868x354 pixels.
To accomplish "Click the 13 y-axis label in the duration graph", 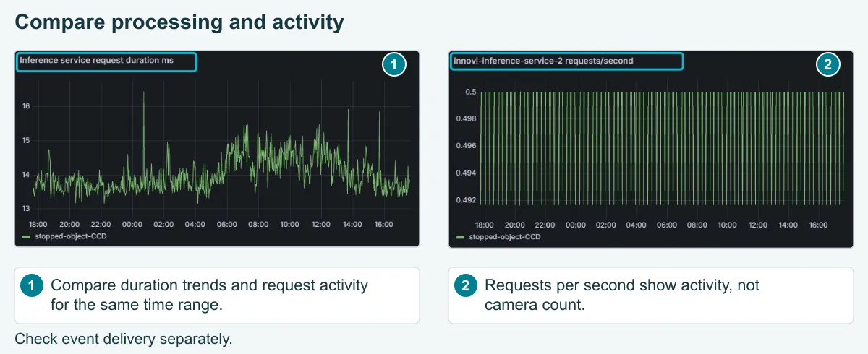I will 26,209.
